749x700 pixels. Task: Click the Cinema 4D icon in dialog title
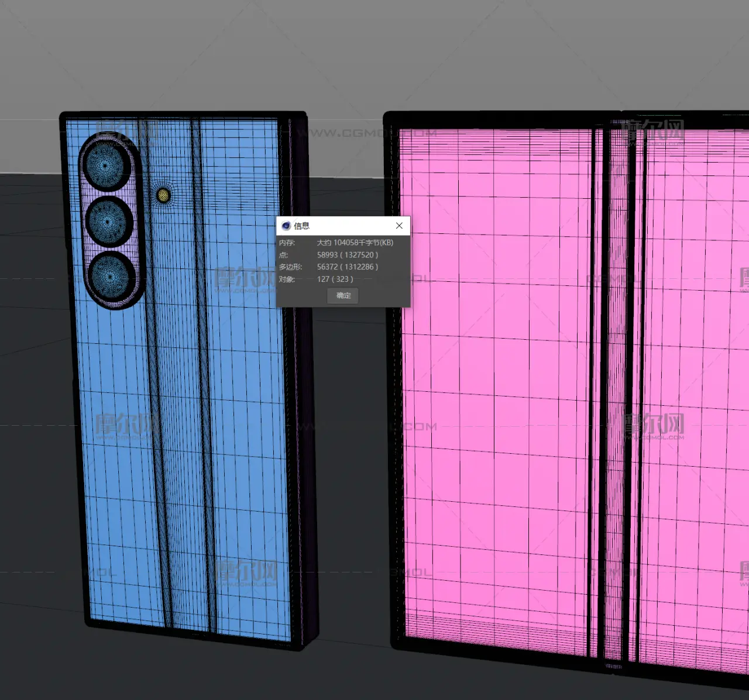coord(286,226)
